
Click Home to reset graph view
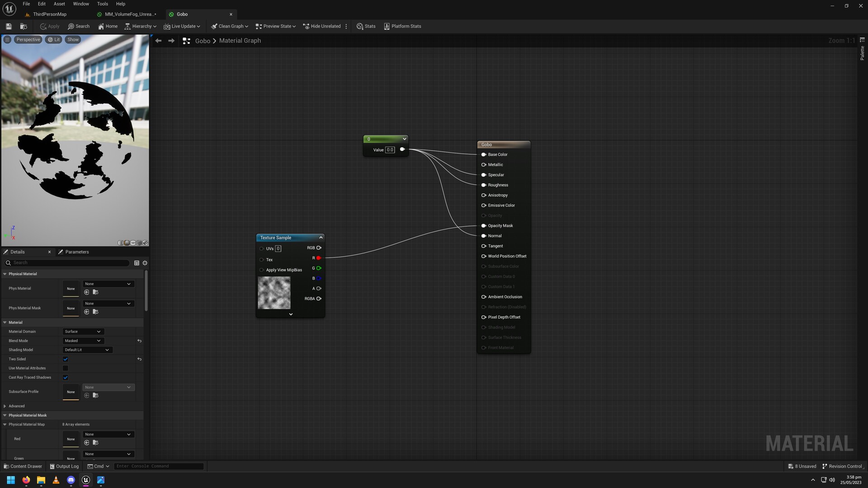point(108,26)
